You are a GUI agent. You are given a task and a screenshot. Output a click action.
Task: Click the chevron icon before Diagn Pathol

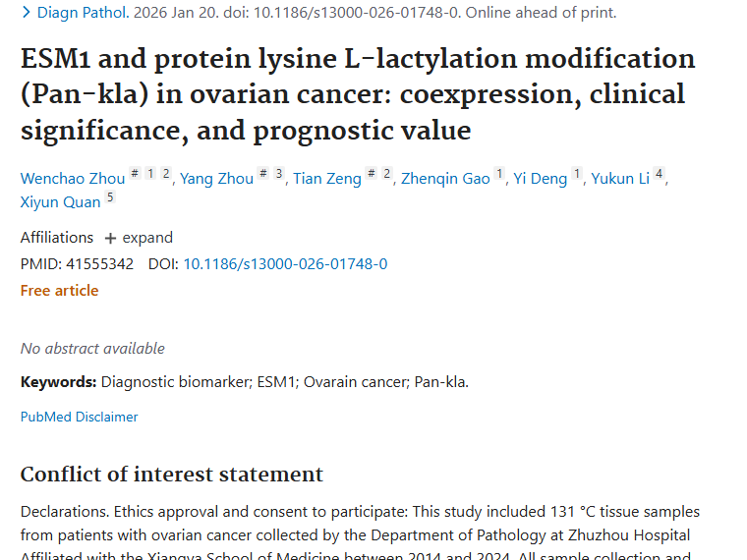click(x=27, y=13)
